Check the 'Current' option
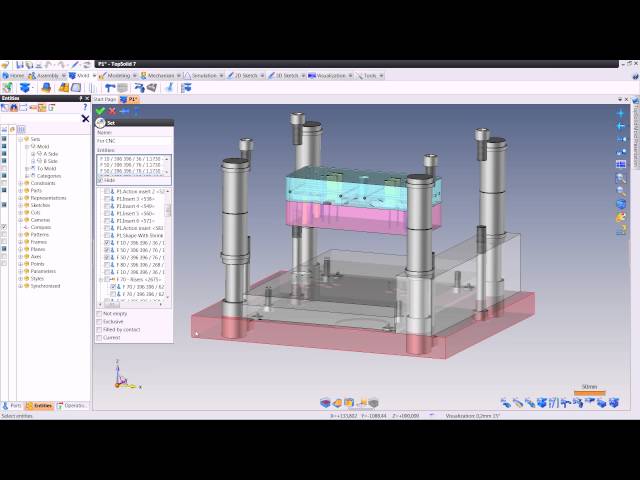Viewport: 640px width, 480px height. click(x=100, y=338)
